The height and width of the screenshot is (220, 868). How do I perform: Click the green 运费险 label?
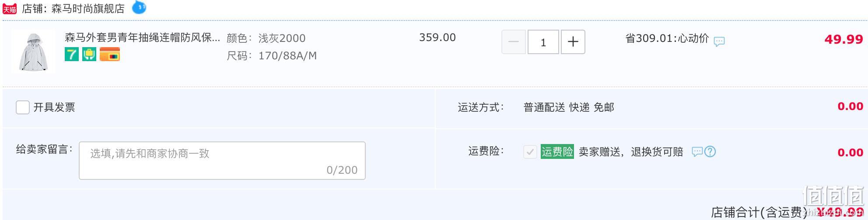[557, 151]
